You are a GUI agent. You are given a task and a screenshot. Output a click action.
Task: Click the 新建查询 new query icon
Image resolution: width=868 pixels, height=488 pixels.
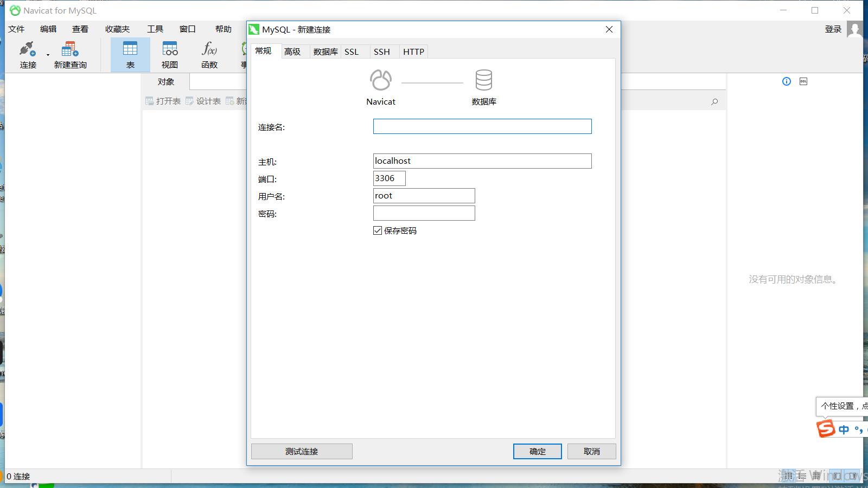70,55
